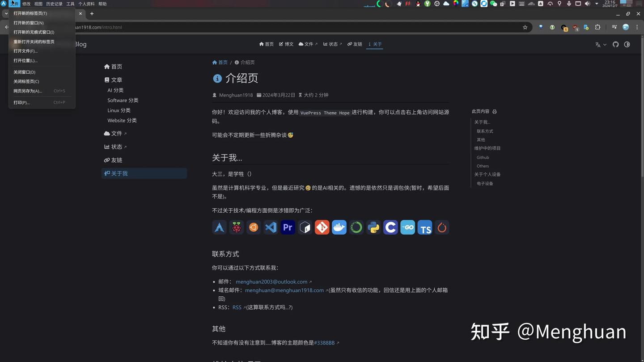Viewport: 644px width, 362px height.
Task: Click the Git icon in the skills row
Action: point(322,227)
